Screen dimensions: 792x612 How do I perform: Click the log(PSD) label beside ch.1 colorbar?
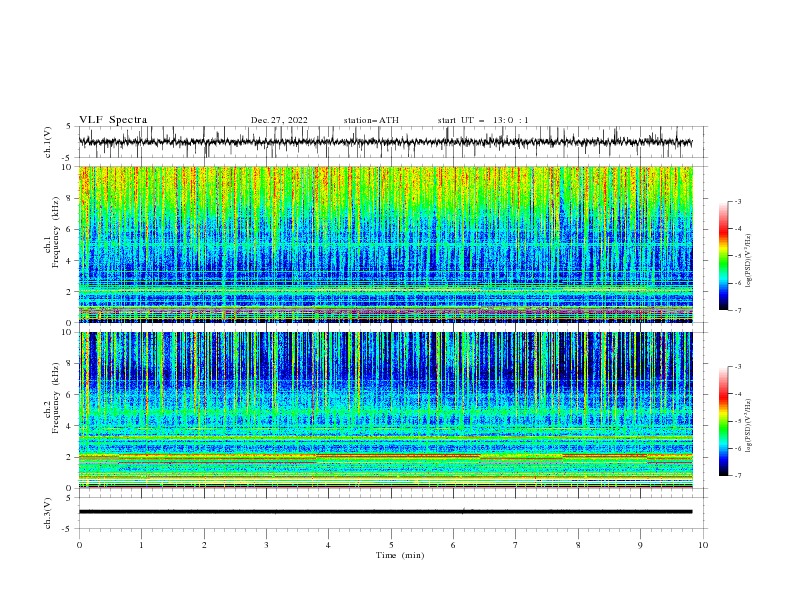pyautogui.click(x=749, y=261)
